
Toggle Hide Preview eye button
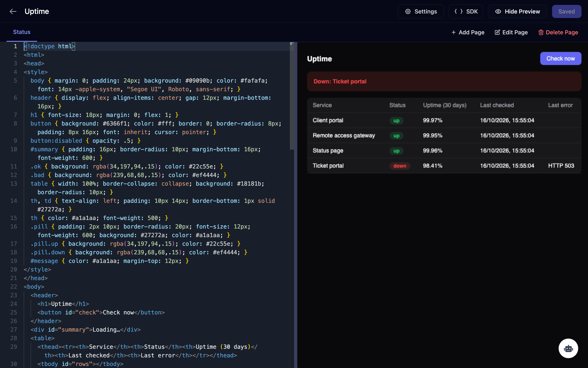click(517, 11)
